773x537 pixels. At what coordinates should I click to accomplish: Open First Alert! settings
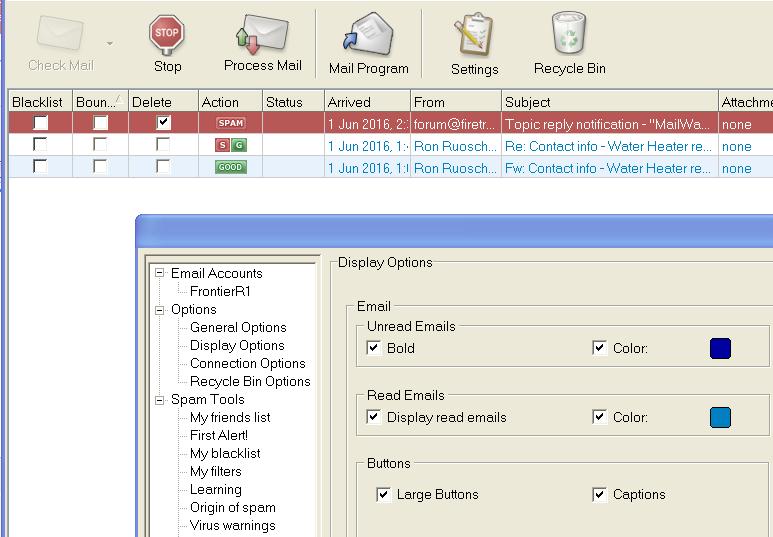pyautogui.click(x=219, y=435)
